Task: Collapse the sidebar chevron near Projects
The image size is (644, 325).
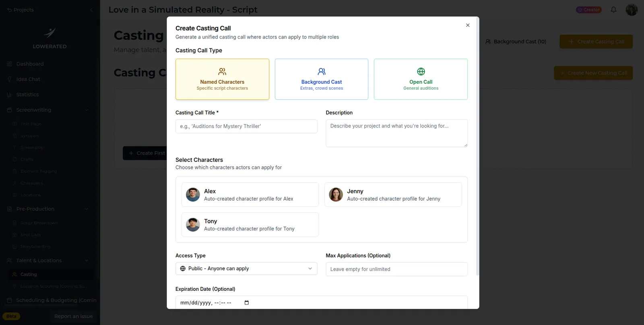Action: coord(91,10)
